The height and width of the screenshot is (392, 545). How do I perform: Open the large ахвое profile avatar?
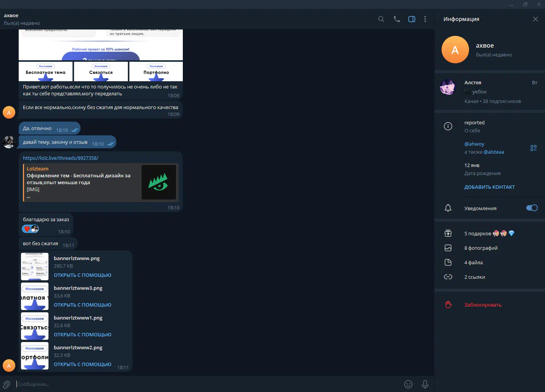pos(455,50)
